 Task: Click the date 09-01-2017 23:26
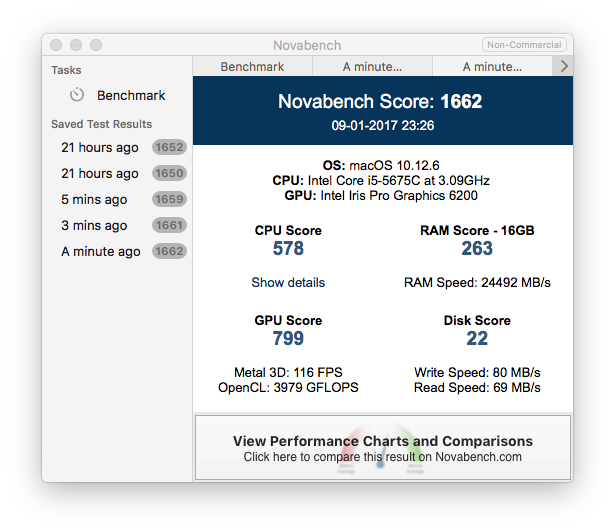(x=383, y=126)
